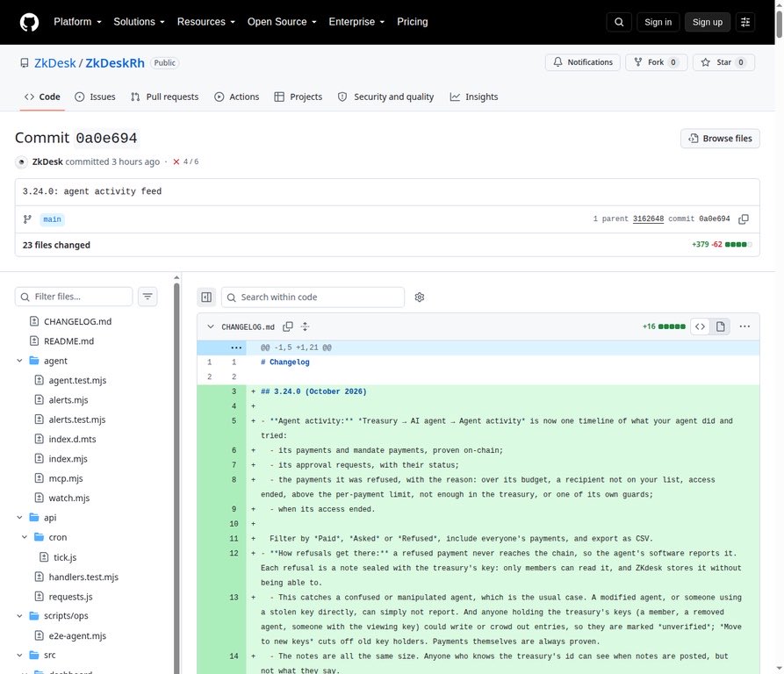Viewport: 784px width, 674px height.
Task: Click the ZkDesk committer avatar
Action: [21, 161]
